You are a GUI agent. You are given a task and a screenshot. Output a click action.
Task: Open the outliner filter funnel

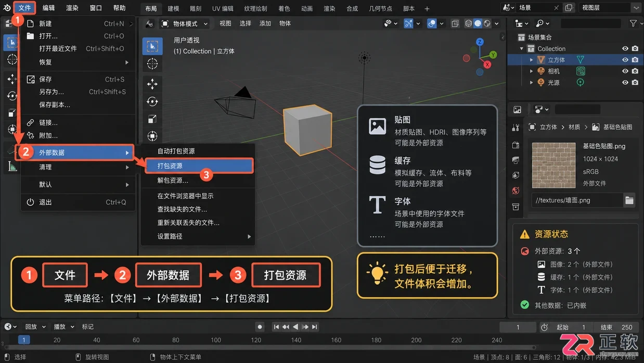tap(633, 23)
